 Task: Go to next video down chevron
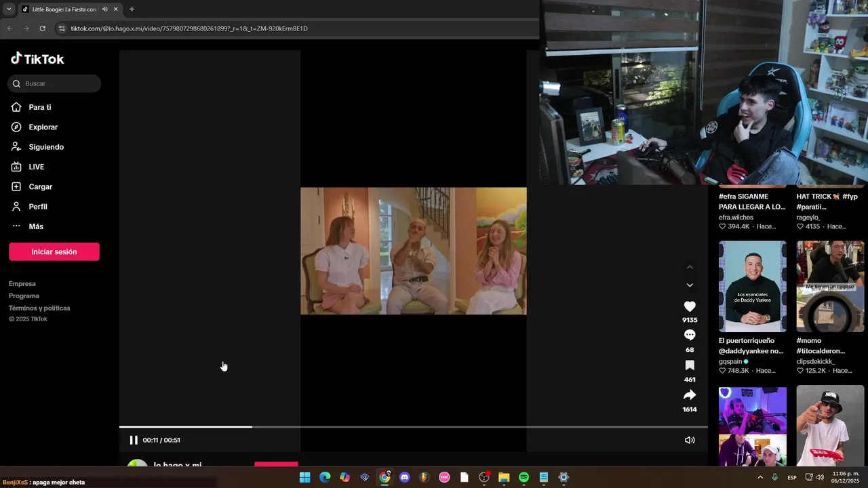pos(690,285)
